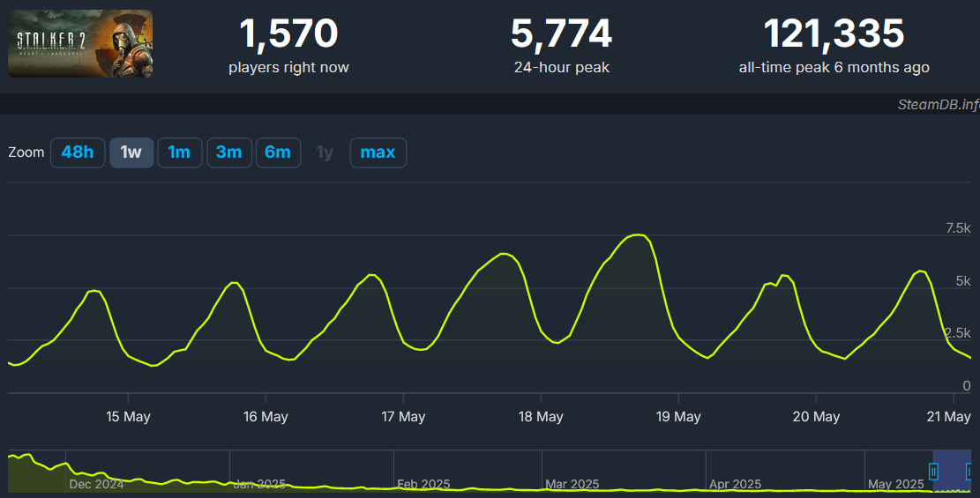Show the max time range
This screenshot has width=980, height=498.
pos(378,152)
